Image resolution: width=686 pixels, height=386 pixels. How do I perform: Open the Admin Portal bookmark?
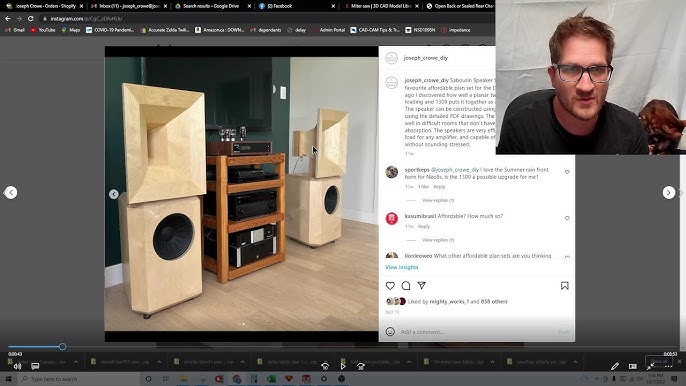pos(328,30)
